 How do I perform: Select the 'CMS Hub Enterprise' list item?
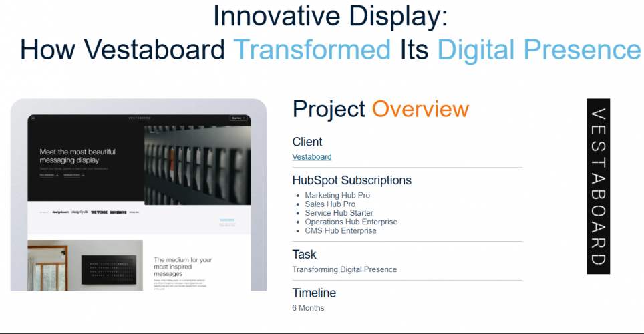(341, 231)
